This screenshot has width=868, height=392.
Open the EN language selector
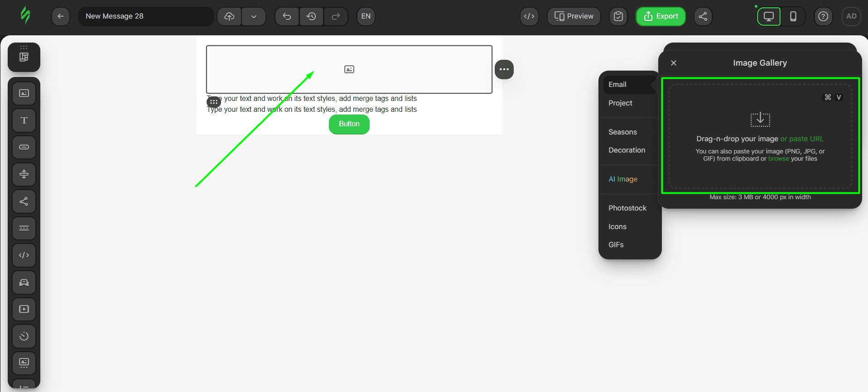point(366,16)
